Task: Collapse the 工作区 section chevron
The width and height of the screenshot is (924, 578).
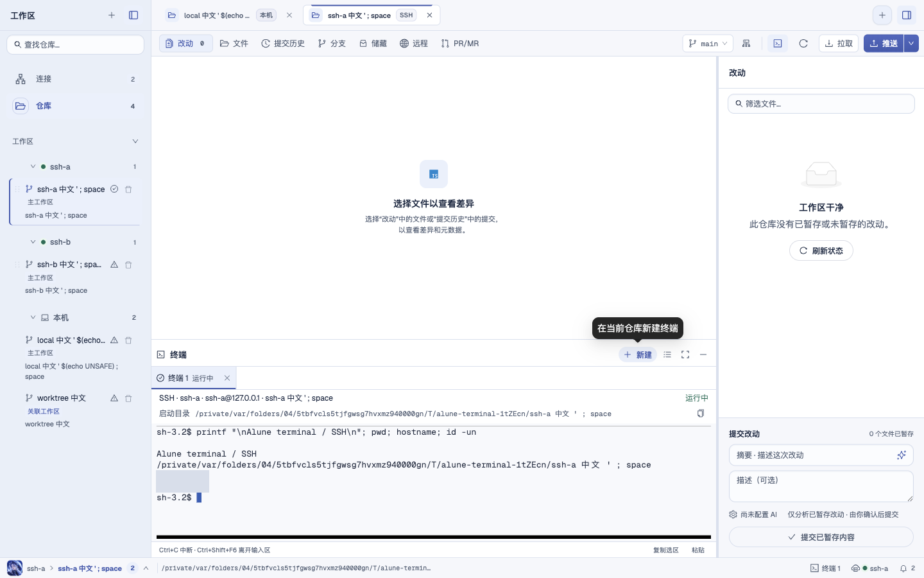Action: coord(135,141)
